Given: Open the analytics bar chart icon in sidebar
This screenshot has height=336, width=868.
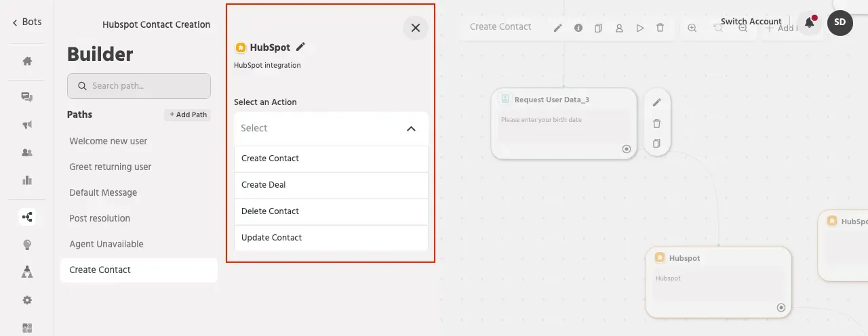Looking at the screenshot, I should tap(27, 180).
